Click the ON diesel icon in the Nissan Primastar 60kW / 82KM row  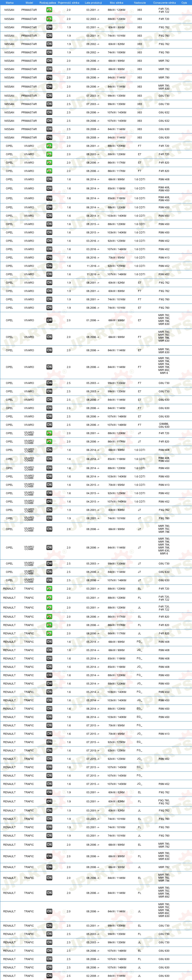coord(49,44)
